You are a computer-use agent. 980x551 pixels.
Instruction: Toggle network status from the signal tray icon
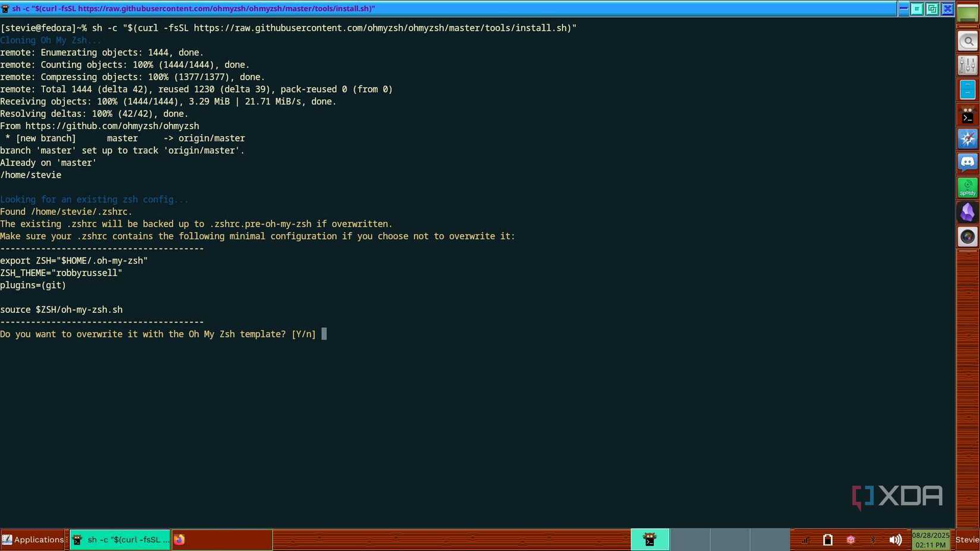click(805, 540)
